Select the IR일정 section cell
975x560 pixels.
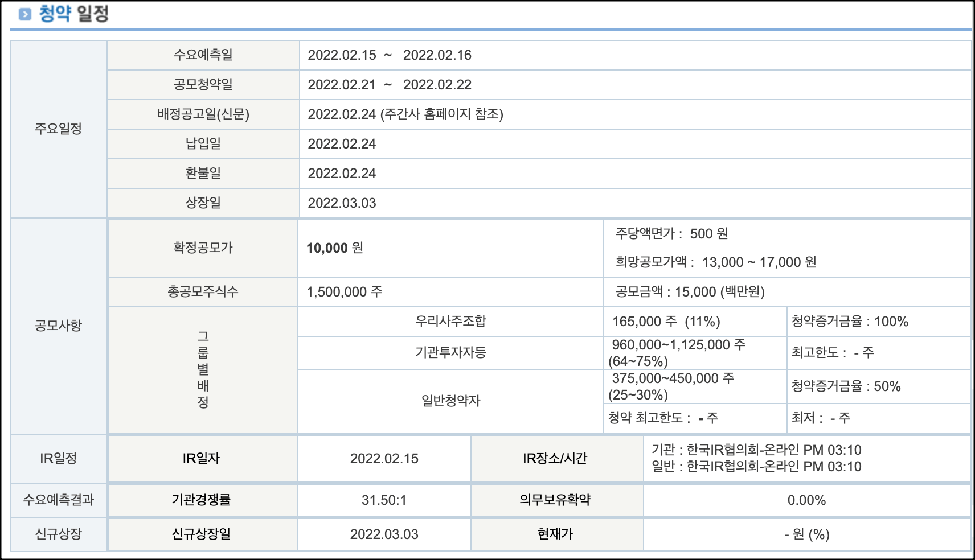[x=59, y=459]
